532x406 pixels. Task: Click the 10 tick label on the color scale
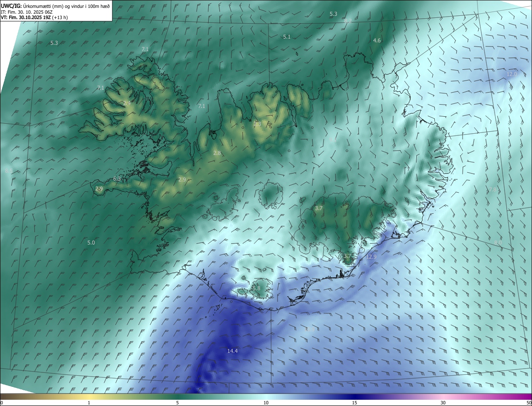click(266, 403)
